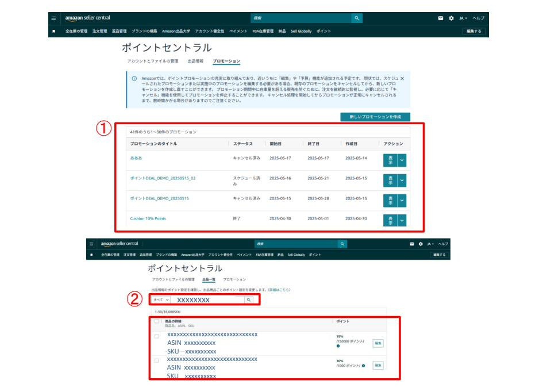Click info icon under 15% points
Viewport: 547px width, 392px height.
[338, 346]
